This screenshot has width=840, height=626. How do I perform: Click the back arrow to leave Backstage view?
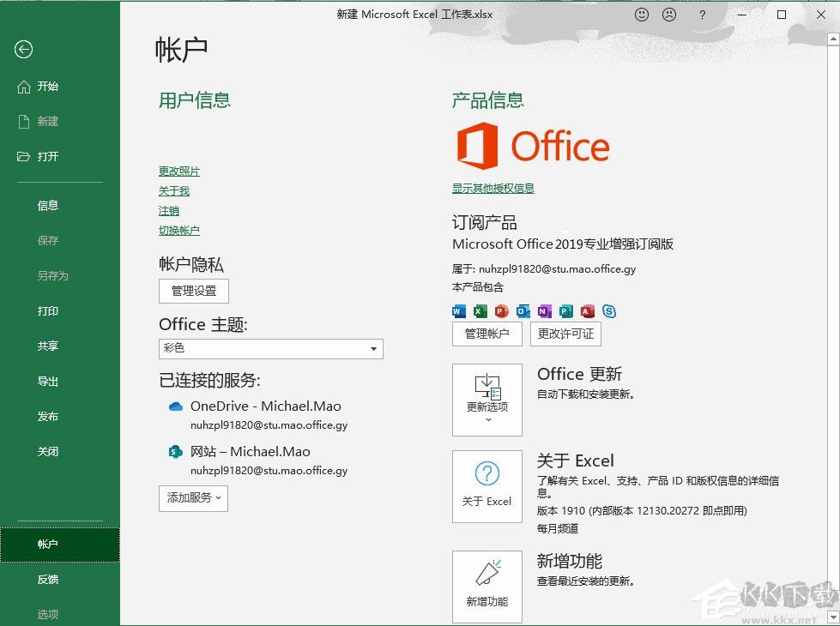tap(22, 50)
